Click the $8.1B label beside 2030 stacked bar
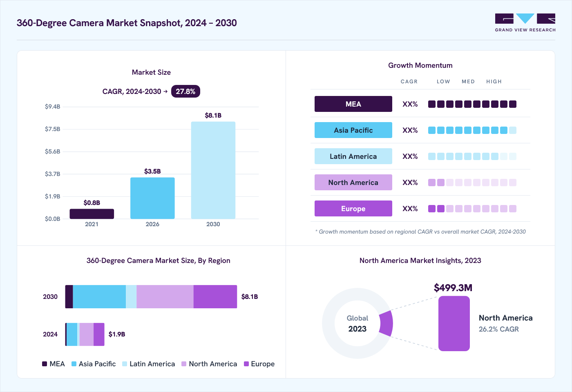 (250, 297)
